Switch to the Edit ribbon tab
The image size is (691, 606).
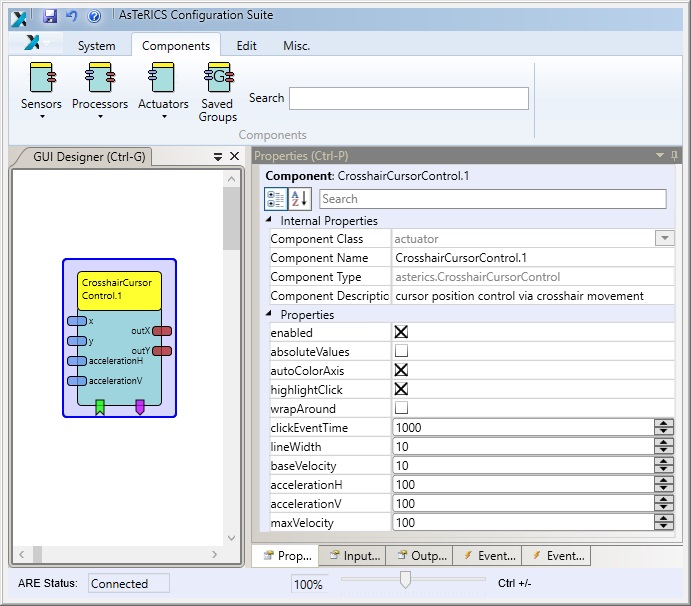(x=246, y=46)
